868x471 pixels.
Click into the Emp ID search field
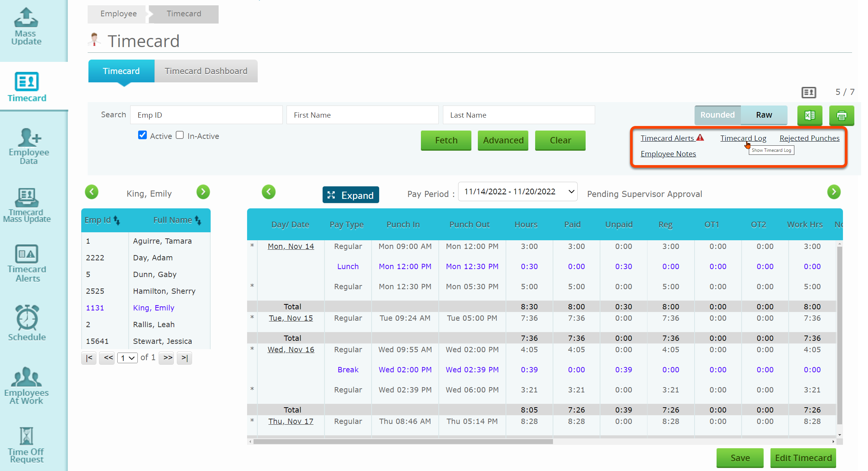206,115
